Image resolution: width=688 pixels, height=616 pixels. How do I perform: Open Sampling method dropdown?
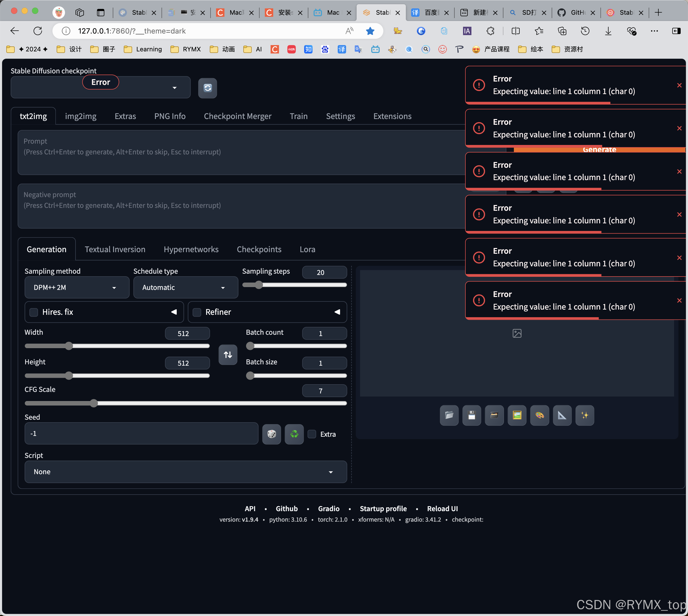[77, 287]
